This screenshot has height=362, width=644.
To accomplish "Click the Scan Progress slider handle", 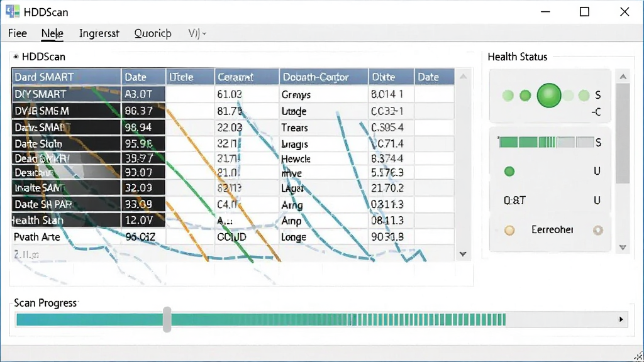I will click(x=167, y=319).
